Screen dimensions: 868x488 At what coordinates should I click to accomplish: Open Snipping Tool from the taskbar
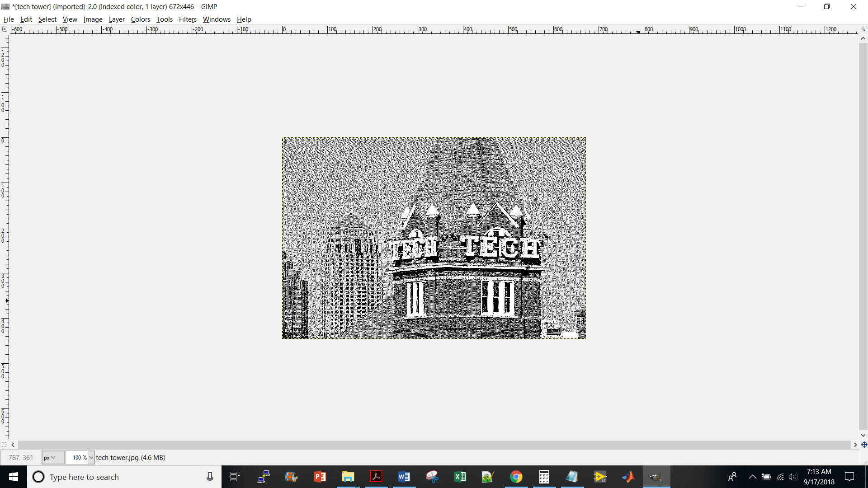pyautogui.click(x=432, y=477)
